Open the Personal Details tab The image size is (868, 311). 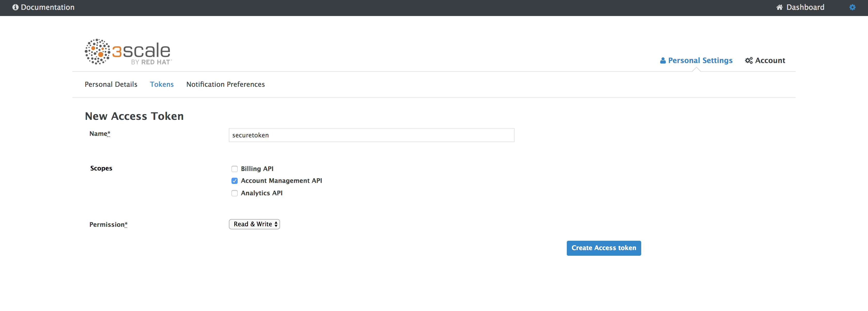coord(111,84)
